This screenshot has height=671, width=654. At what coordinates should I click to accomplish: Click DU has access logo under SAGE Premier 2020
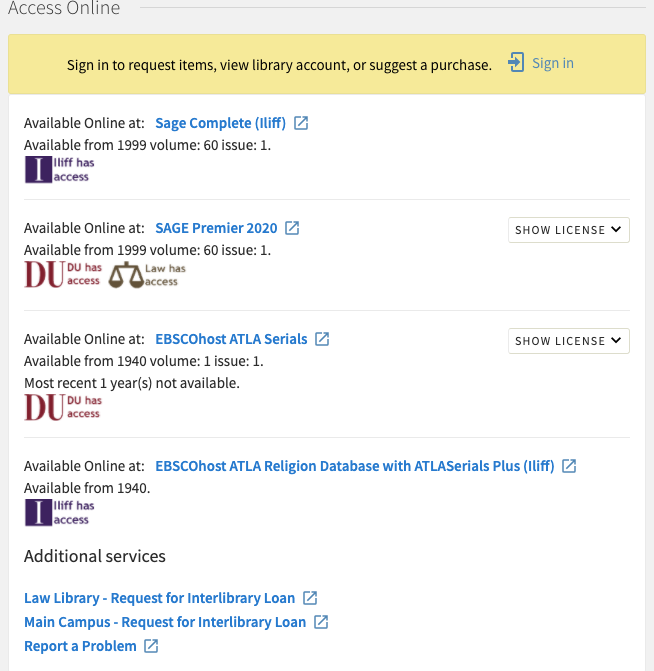(62, 275)
